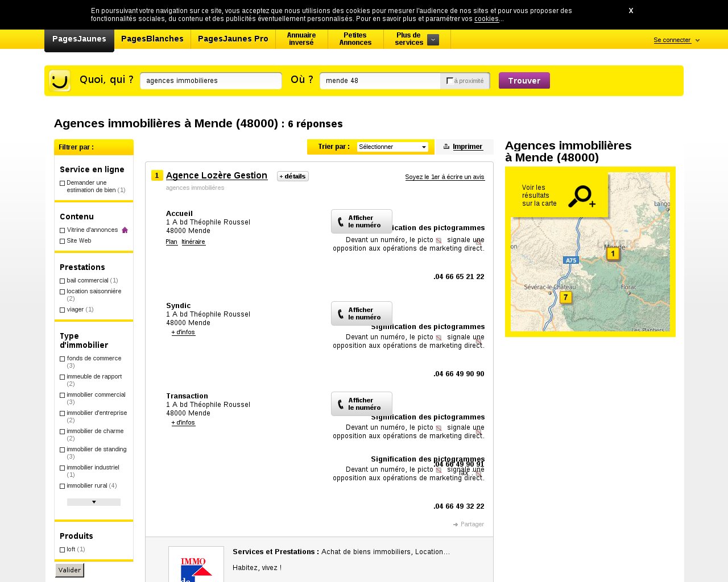Open the 'Trier par' Sélectionner dropdown
The image size is (728, 582).
(x=392, y=147)
